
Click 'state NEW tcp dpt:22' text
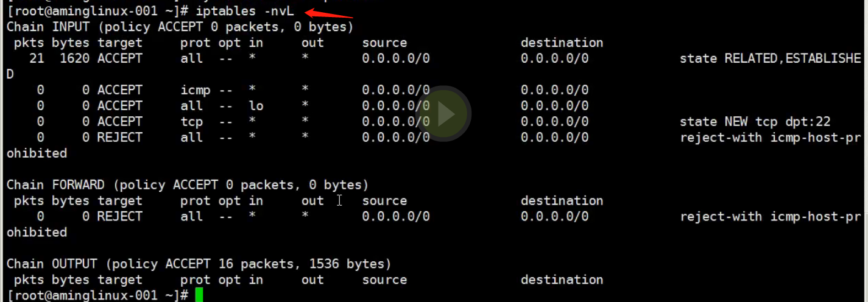755,122
